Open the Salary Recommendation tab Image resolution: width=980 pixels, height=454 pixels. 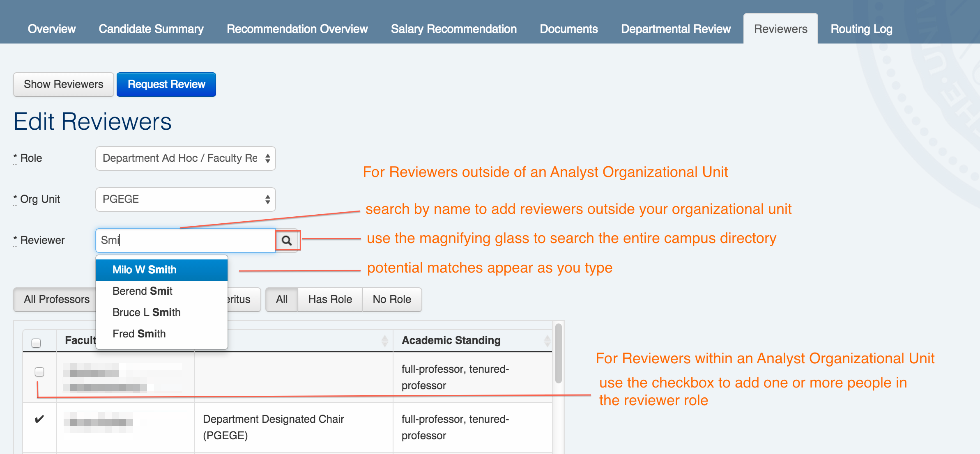454,29
